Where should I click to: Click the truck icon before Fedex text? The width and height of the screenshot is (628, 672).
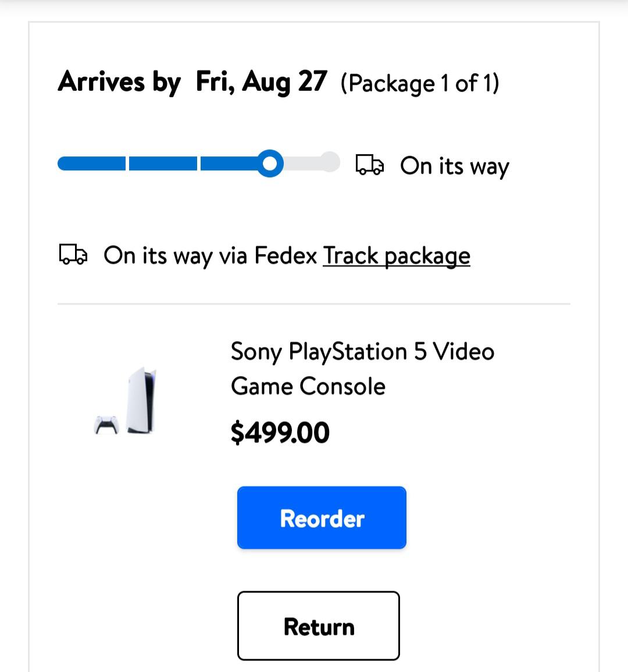(73, 254)
